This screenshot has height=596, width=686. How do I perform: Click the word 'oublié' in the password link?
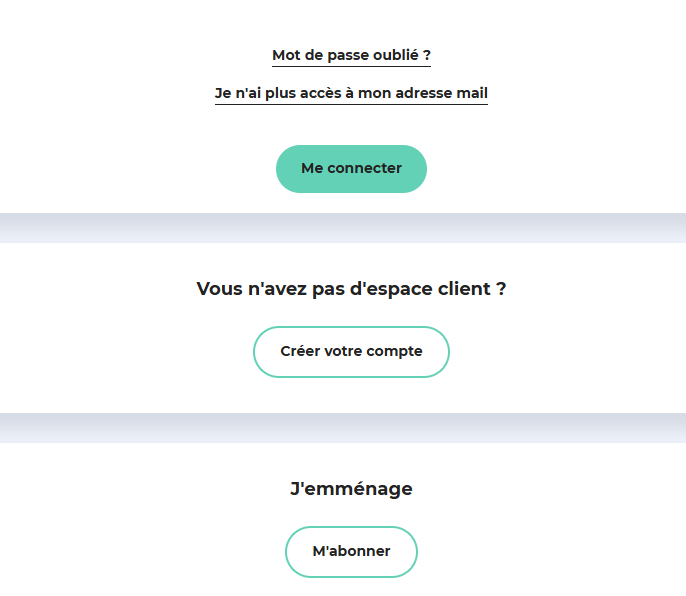(x=396, y=55)
